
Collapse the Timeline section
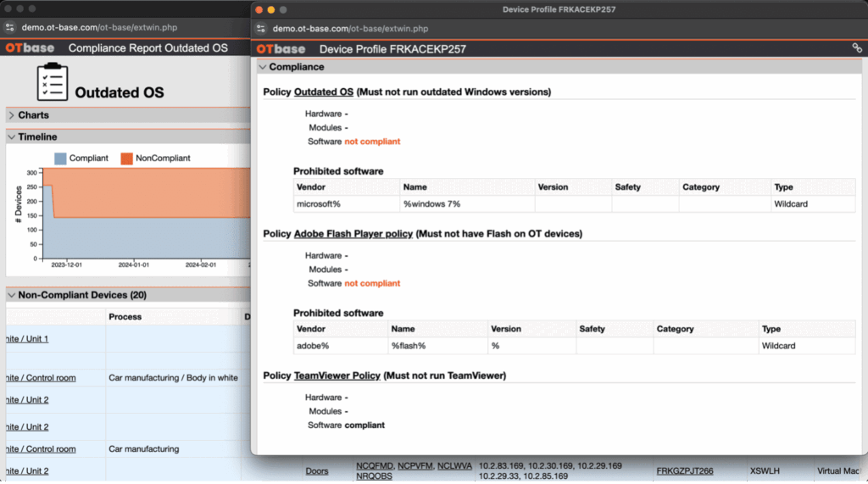point(12,136)
